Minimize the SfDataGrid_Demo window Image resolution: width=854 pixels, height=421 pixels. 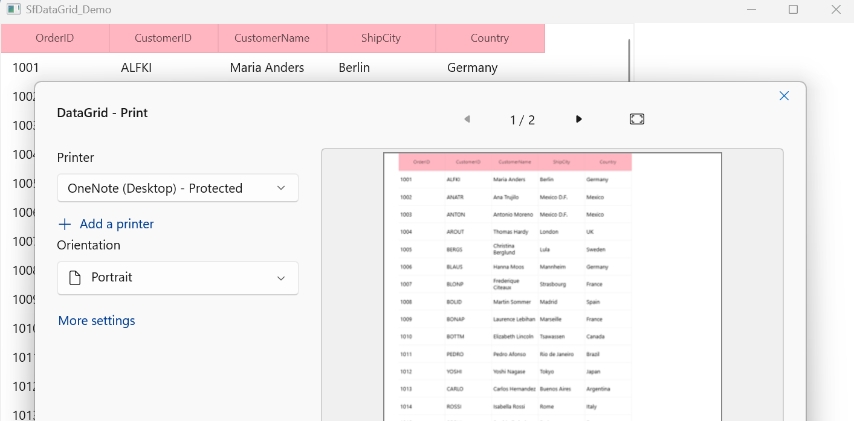(x=752, y=9)
